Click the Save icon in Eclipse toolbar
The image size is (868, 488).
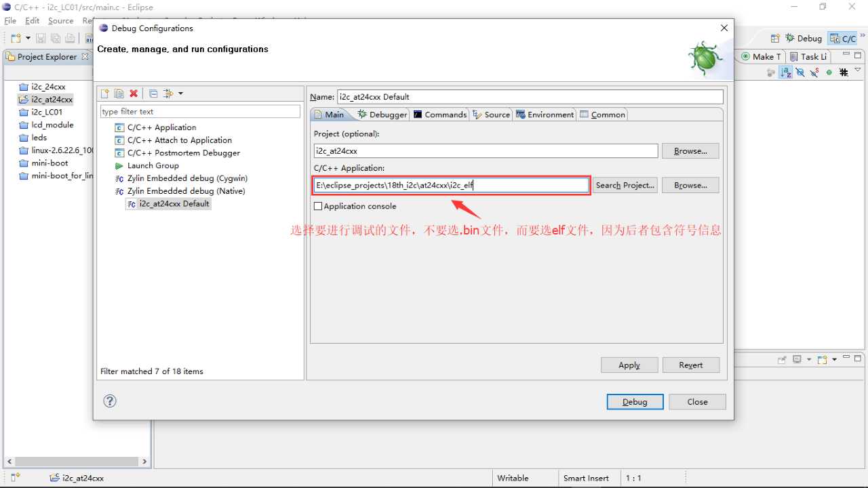click(x=41, y=39)
